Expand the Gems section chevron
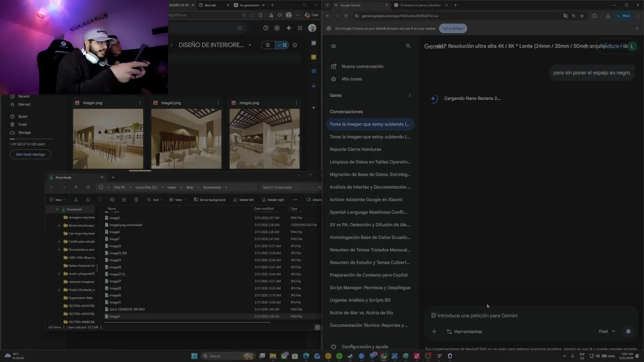 tap(409, 95)
